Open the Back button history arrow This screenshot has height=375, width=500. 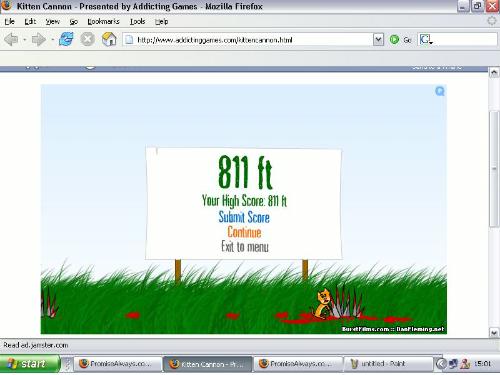click(25, 40)
